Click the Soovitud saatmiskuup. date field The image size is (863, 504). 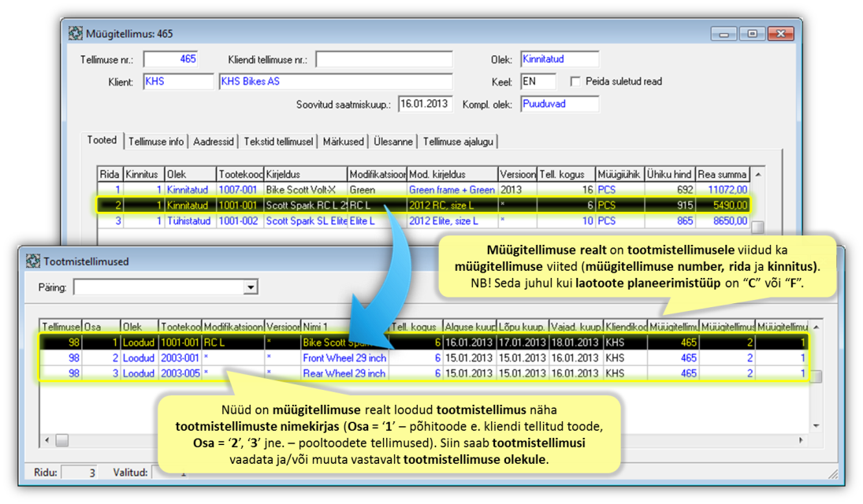pos(425,104)
